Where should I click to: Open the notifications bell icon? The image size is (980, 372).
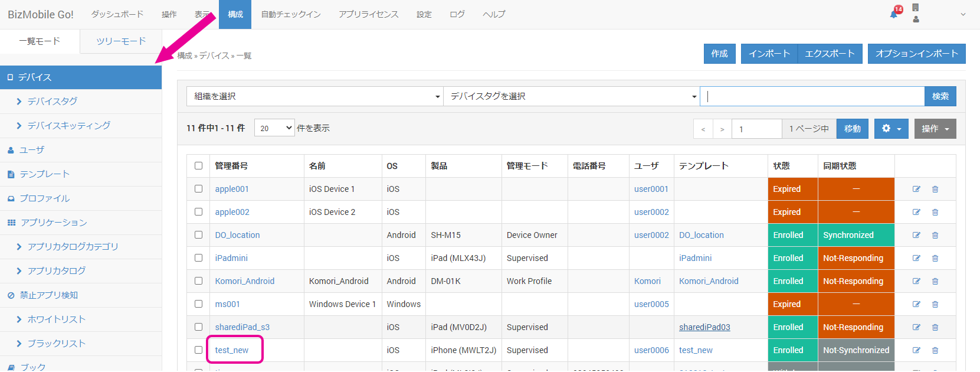(894, 14)
